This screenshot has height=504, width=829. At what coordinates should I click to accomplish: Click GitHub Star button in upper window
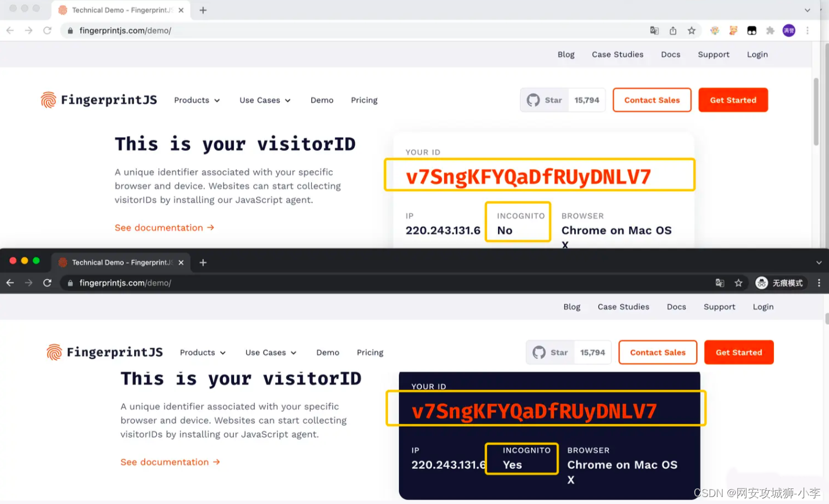click(545, 100)
